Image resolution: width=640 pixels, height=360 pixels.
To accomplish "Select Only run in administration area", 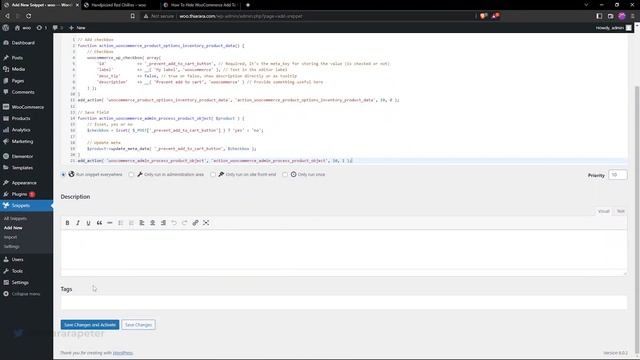I will click(x=131, y=175).
